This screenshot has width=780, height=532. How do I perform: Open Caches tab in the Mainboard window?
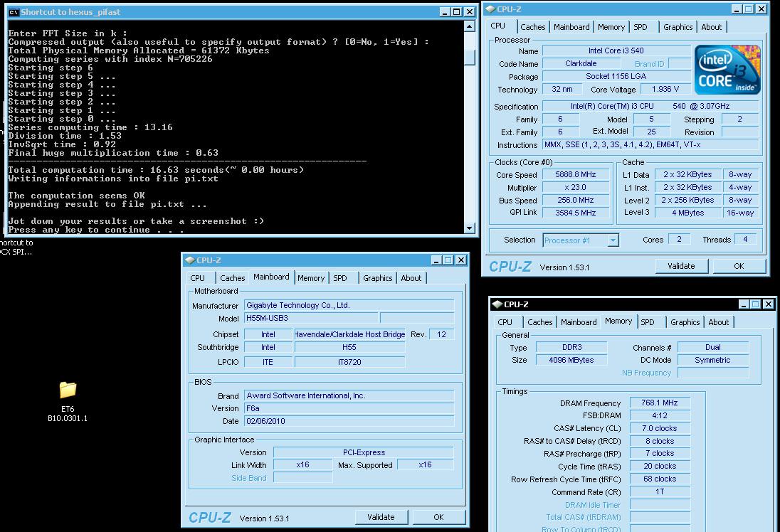pos(232,278)
